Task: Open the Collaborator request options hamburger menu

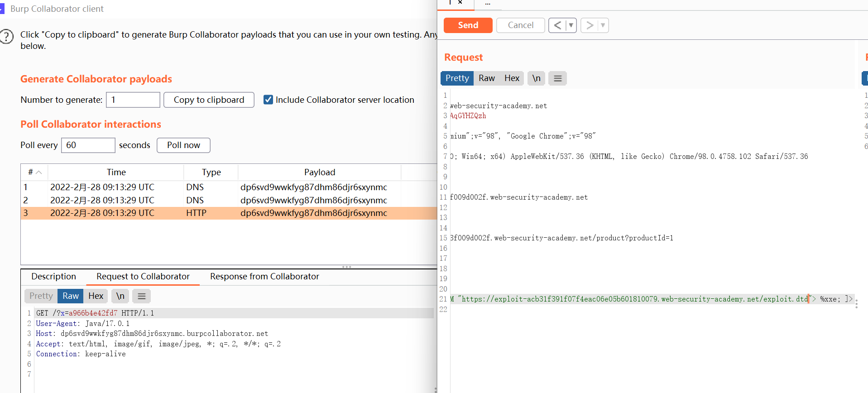Action: 142,296
